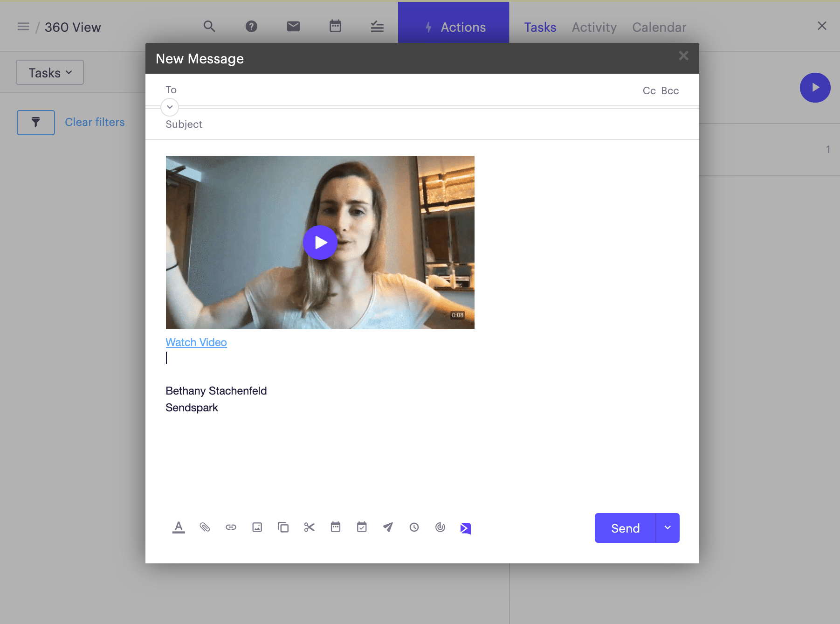
Task: Open text formatting options icon
Action: click(179, 527)
